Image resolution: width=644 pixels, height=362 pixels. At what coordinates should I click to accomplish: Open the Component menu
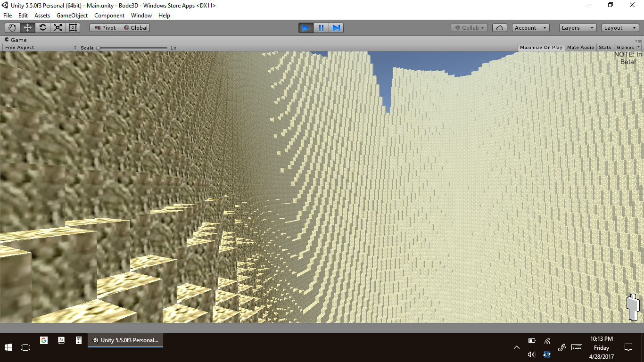[109, 16]
